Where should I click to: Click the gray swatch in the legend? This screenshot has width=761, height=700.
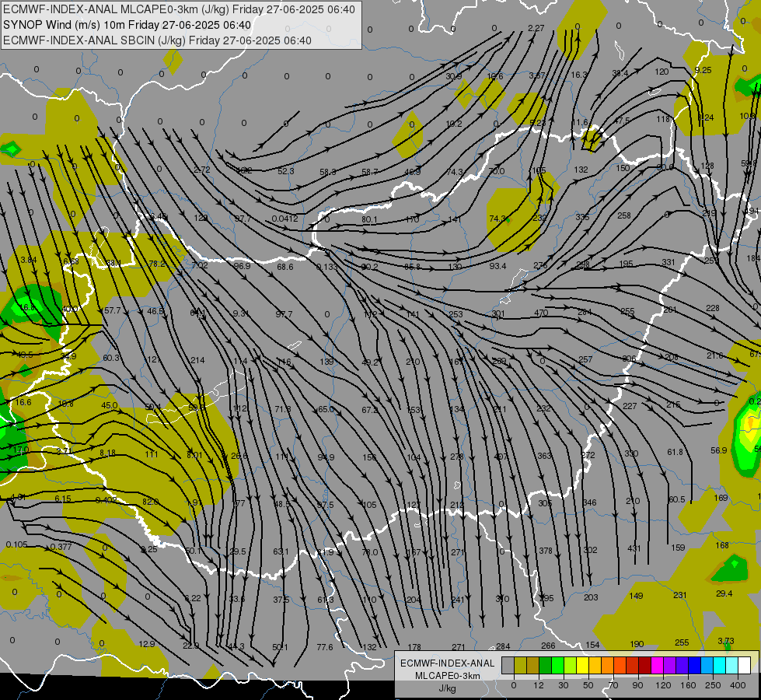[x=508, y=665]
